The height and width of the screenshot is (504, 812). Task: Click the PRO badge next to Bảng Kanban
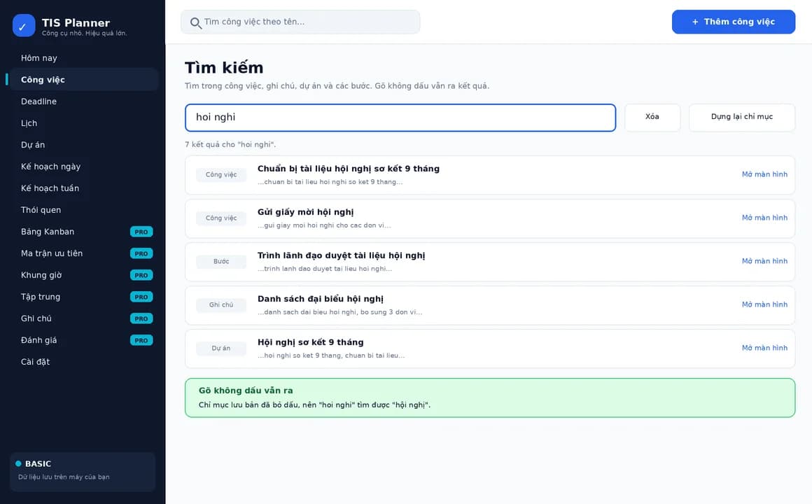click(x=141, y=232)
